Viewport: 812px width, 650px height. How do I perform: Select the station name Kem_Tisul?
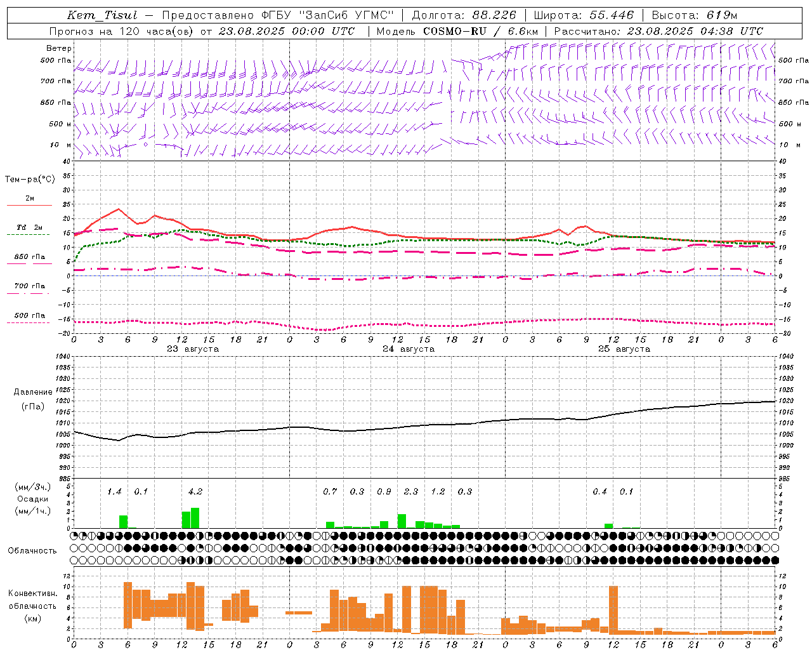[x=102, y=15]
